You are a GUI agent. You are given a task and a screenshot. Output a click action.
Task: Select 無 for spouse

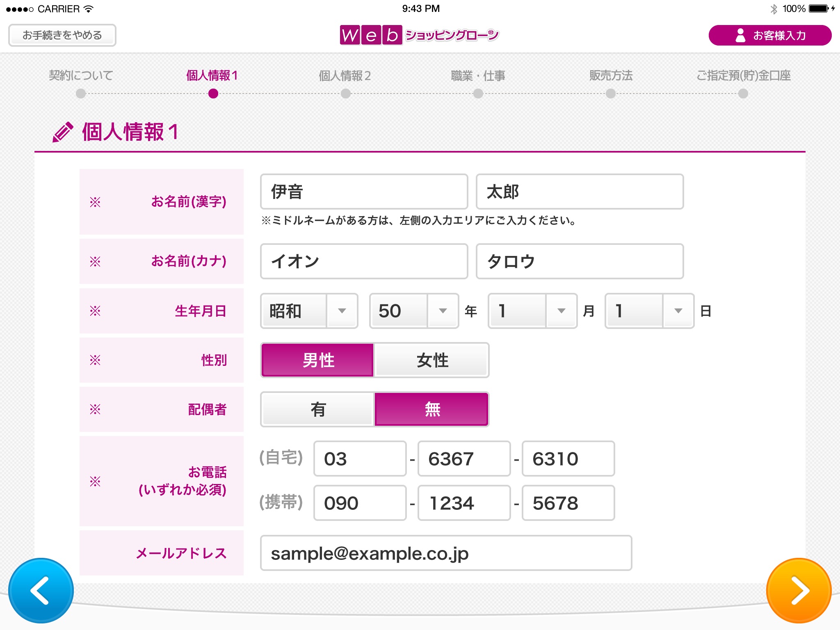[x=431, y=409]
